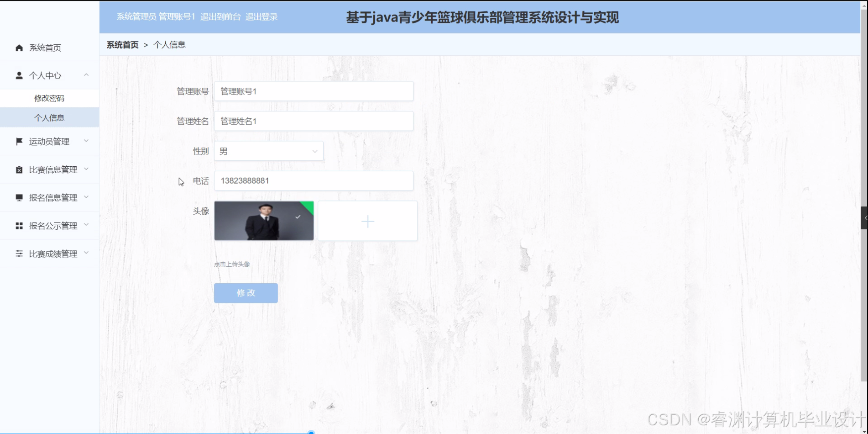Viewport: 868px width, 434px height.
Task: Click the home icon beside 系统首页
Action: (x=19, y=47)
